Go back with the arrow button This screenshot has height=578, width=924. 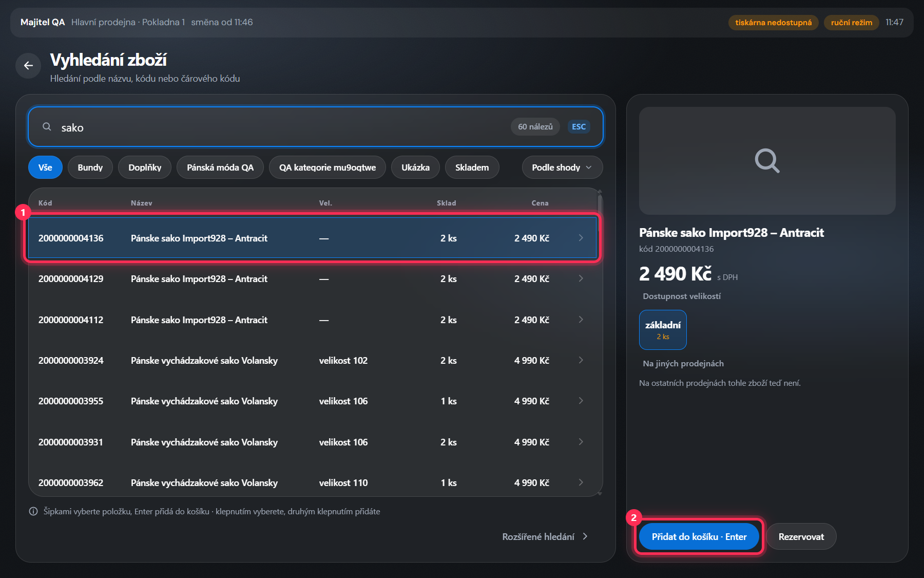click(x=28, y=66)
